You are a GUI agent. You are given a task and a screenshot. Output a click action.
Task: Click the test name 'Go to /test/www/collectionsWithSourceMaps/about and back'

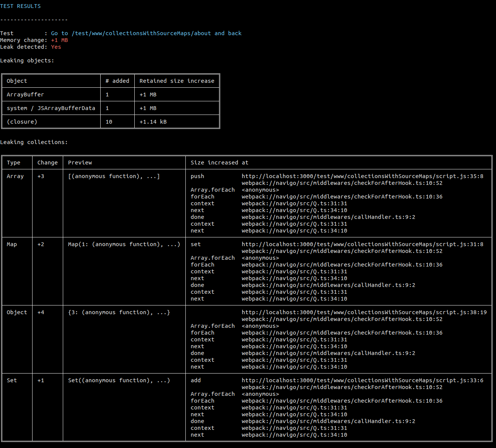(146, 33)
